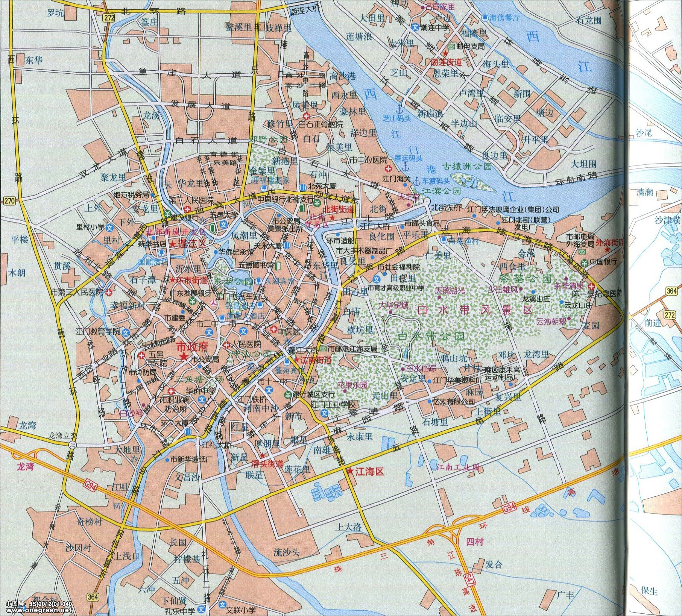Image resolution: width=682 pixels, height=616 pixels.
Task: Select the 270 route shield marker
Action: pos(9,200)
